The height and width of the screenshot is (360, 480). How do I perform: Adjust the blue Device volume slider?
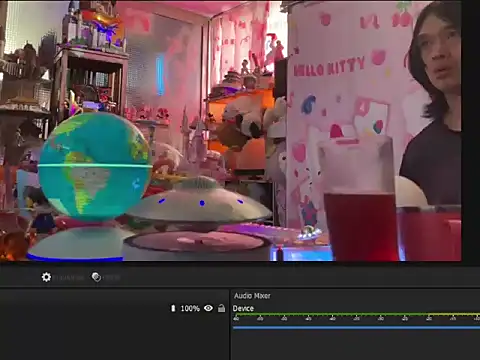(x=356, y=327)
